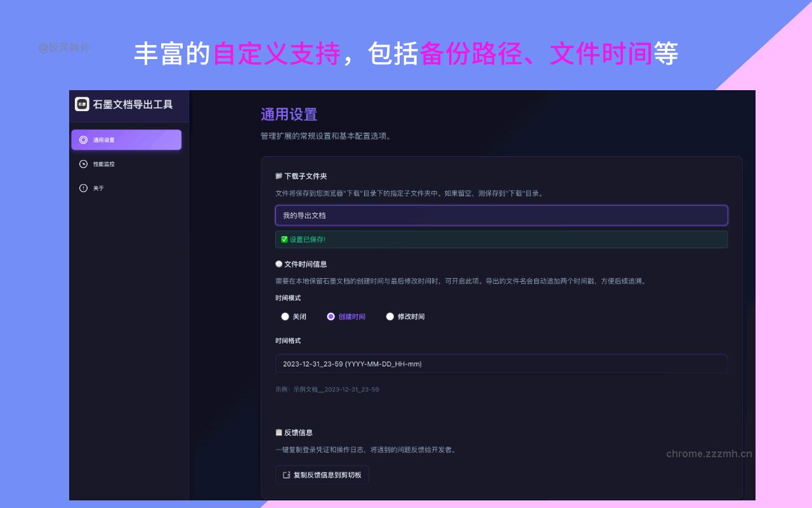Screen dimensions: 812x508
Task: Click the 管理扩展的常规设置 description text
Action: click(326, 136)
